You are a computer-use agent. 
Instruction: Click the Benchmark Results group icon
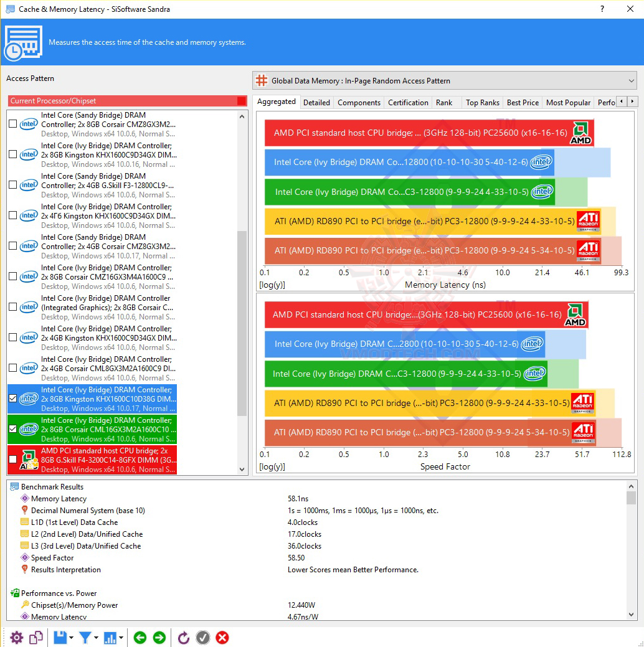[14, 487]
